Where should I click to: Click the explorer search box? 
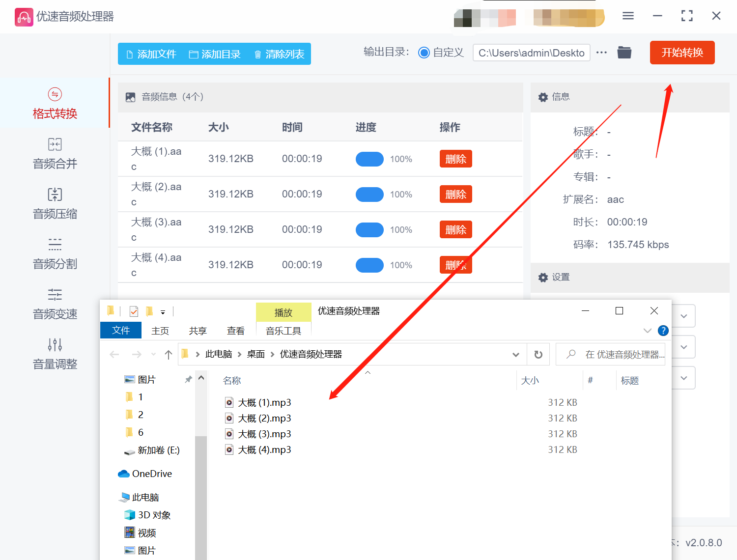(611, 354)
